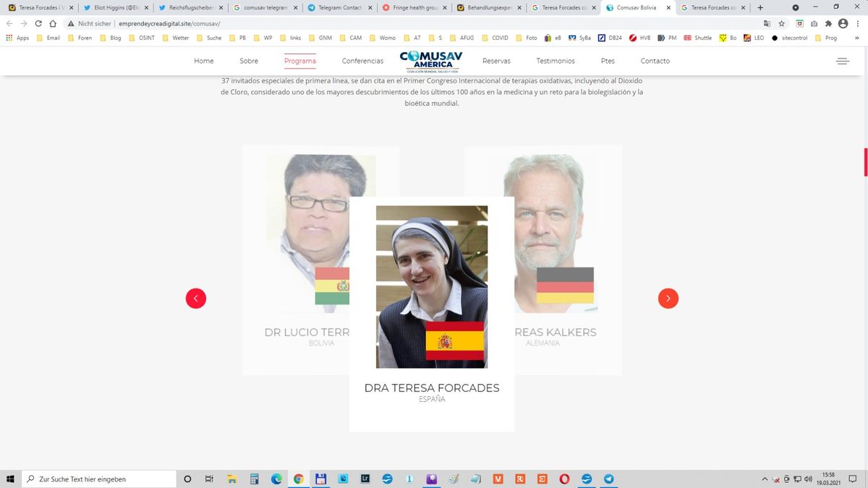Select the Dra Teresa Forcades speaker card

431,314
